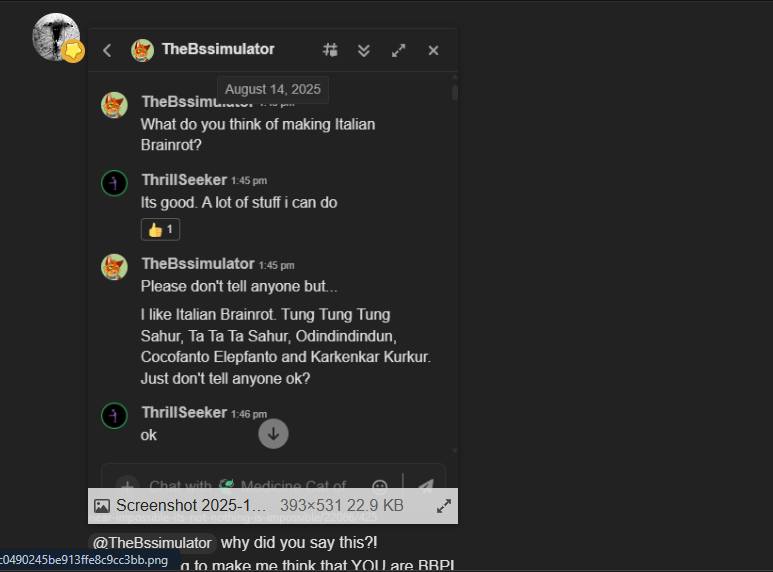Click the poster avatar with star badge

(56, 36)
